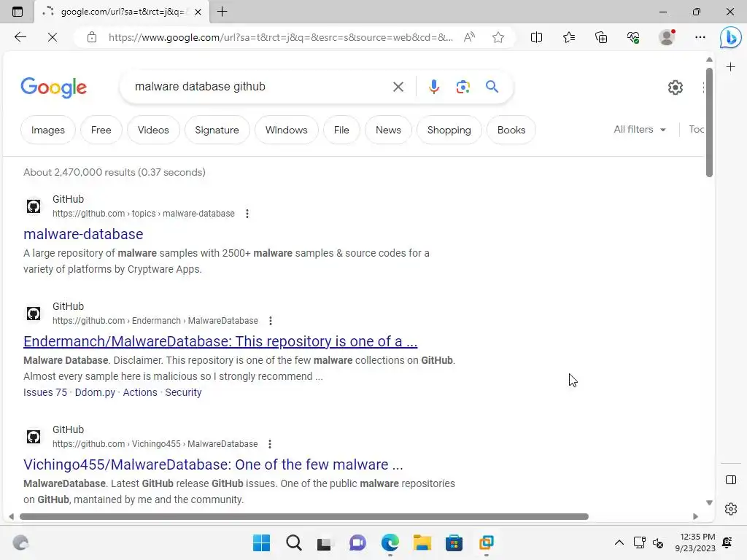The width and height of the screenshot is (747, 560).
Task: Open Tab actions menu icon
Action: click(18, 12)
